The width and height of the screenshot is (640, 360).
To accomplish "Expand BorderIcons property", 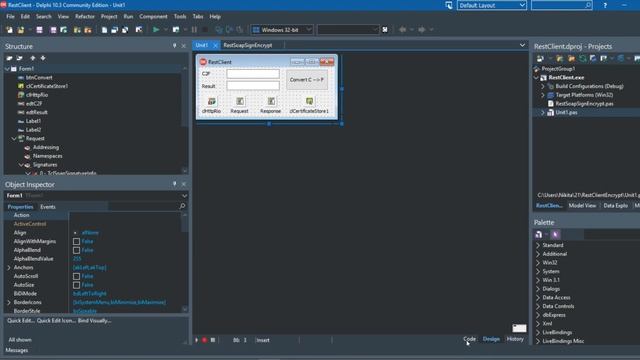I will pos(9,302).
